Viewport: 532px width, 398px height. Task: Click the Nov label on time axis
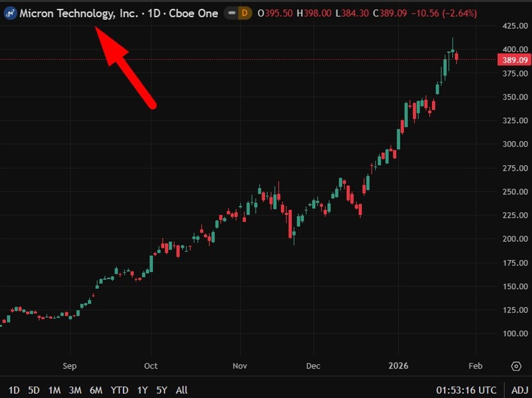[x=240, y=366]
